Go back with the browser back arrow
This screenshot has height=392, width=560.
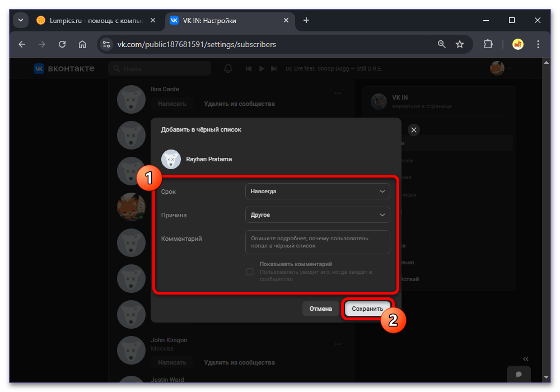coord(22,44)
